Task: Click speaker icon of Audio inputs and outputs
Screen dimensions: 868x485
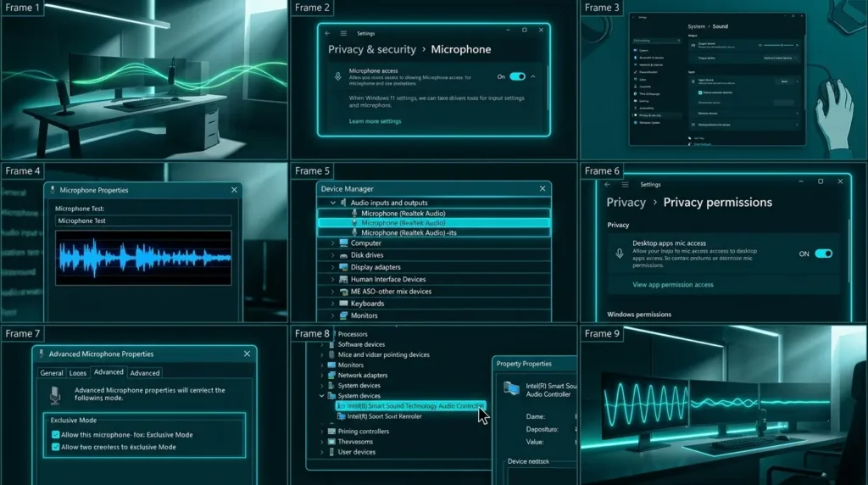Action: coord(343,203)
